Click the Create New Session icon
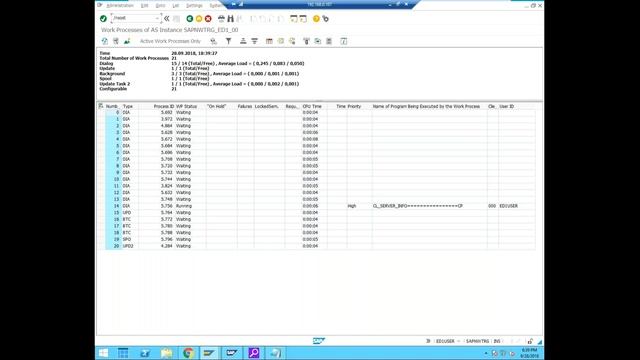Image resolution: width=640 pixels, height=360 pixels. click(293, 18)
